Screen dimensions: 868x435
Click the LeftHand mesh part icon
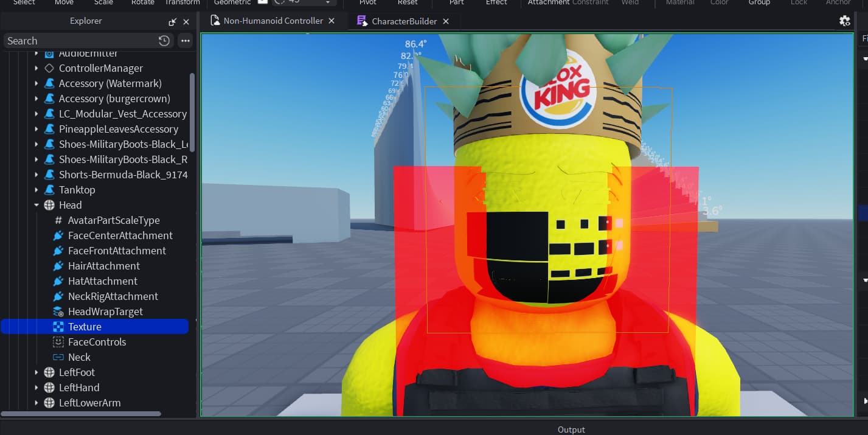pyautogui.click(x=49, y=388)
